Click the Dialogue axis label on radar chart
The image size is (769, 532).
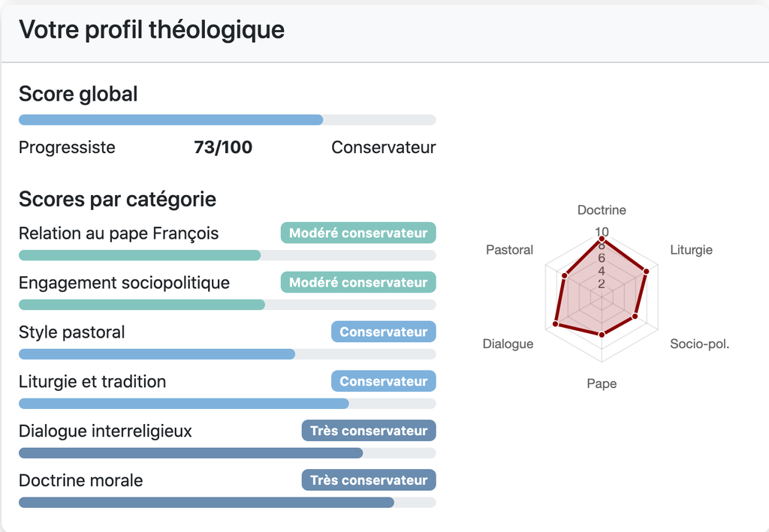(508, 344)
